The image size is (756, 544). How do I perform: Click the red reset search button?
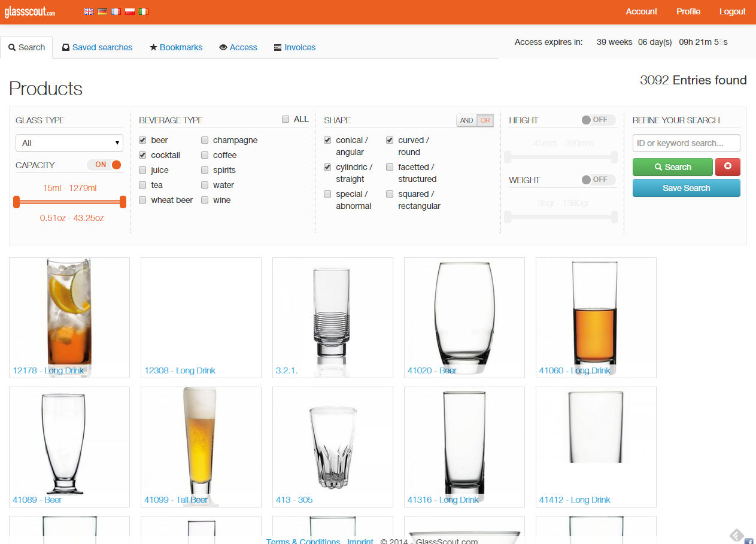[727, 166]
